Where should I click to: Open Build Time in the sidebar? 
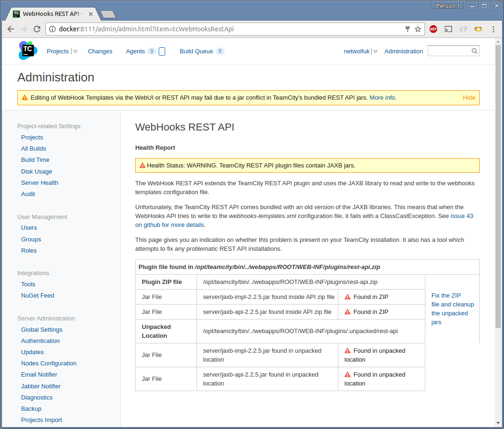point(35,160)
